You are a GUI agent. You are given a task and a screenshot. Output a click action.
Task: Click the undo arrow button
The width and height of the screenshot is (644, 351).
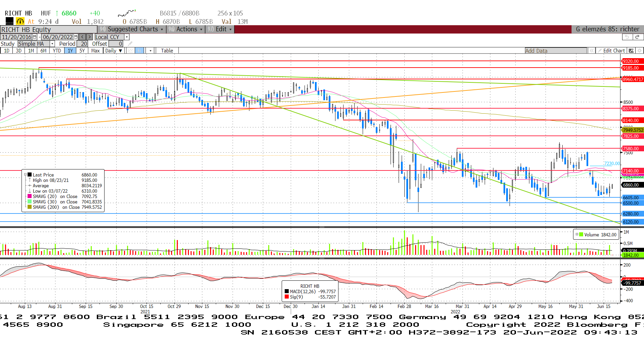click(x=627, y=37)
